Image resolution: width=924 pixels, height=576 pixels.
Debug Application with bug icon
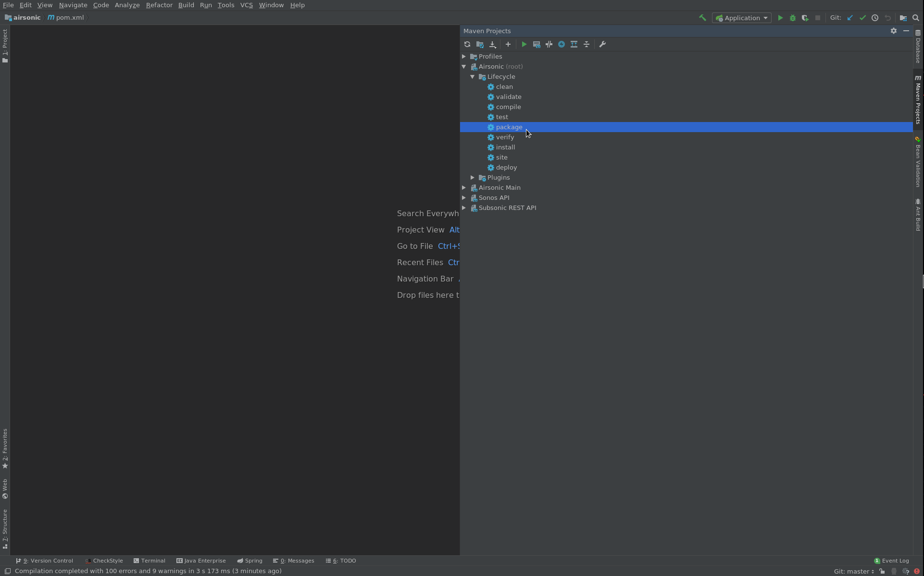click(793, 18)
